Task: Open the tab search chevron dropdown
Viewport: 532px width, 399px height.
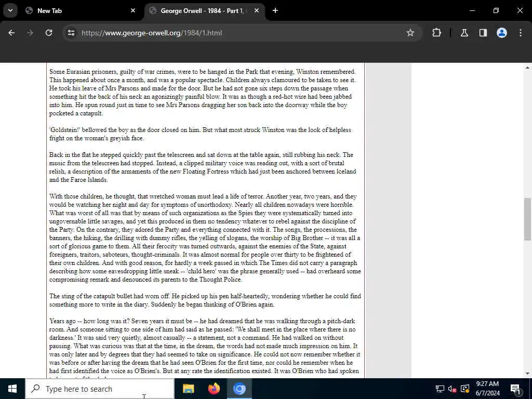Action: pos(10,10)
